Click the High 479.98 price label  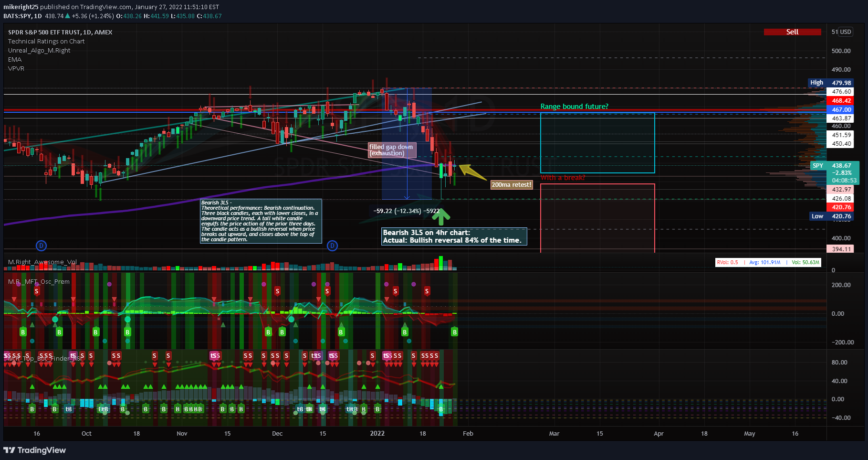coord(830,83)
